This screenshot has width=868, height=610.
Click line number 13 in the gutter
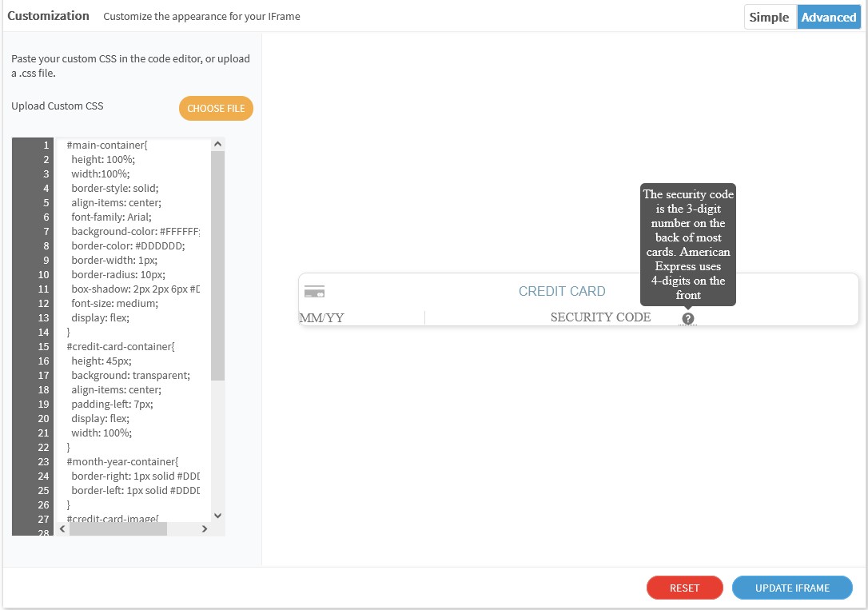point(46,318)
